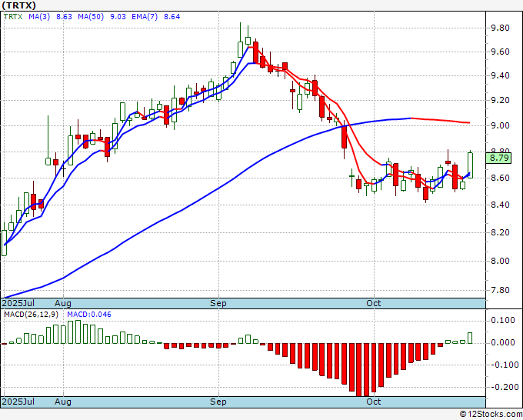Click the 9.80 price axis label
This screenshot has width=523, height=420.
[x=501, y=28]
